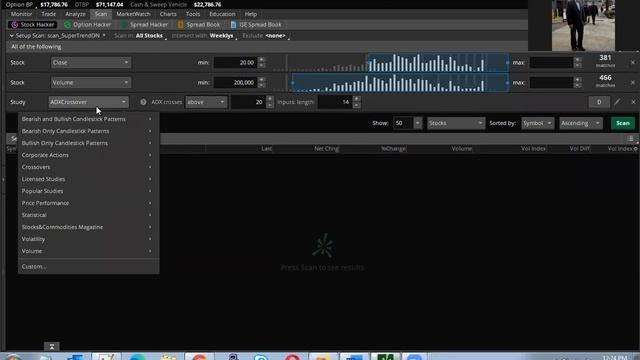Image resolution: width=640 pixels, height=360 pixels.
Task: Click the Close histogram range slider
Action: tap(438, 62)
